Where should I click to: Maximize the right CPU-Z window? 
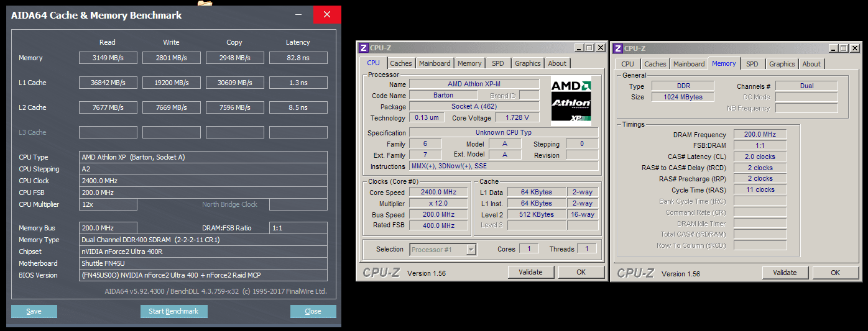(x=844, y=48)
